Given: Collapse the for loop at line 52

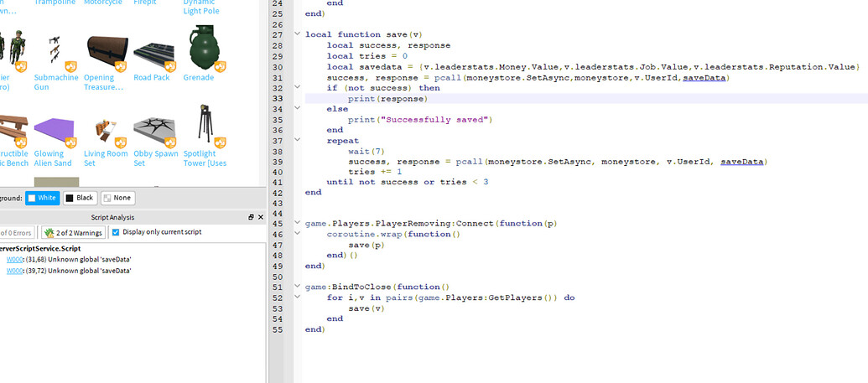Looking at the screenshot, I should pos(297,298).
